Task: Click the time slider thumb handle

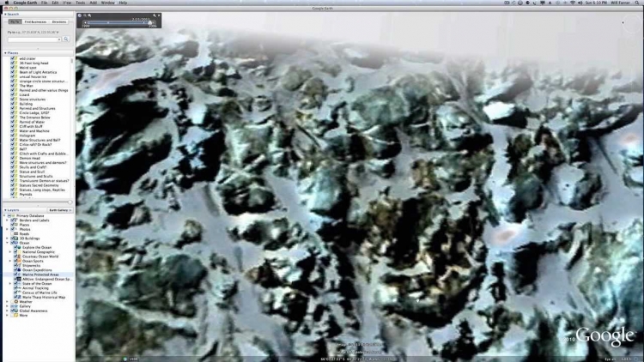Action: [x=150, y=22]
